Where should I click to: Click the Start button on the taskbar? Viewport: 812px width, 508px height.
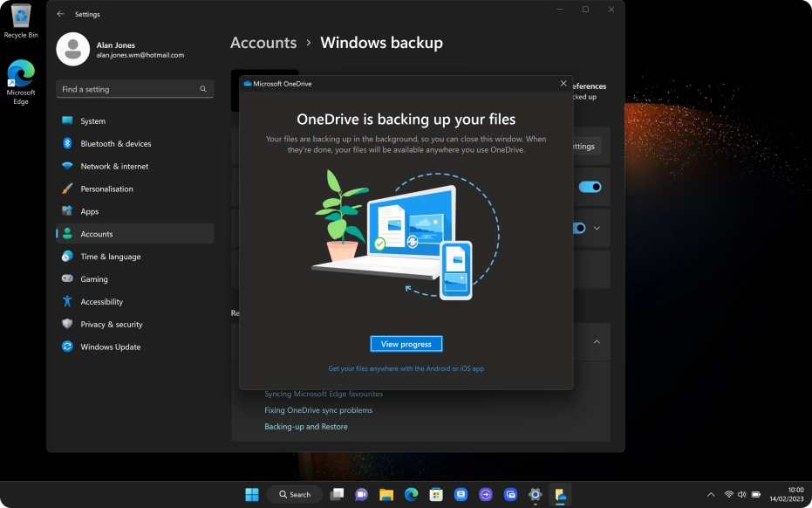pyautogui.click(x=252, y=494)
